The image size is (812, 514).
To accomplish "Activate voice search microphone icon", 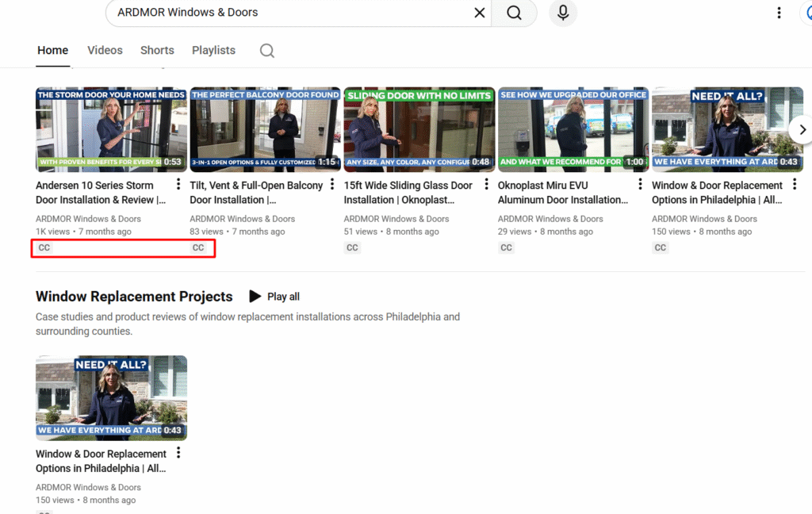I will pyautogui.click(x=563, y=13).
